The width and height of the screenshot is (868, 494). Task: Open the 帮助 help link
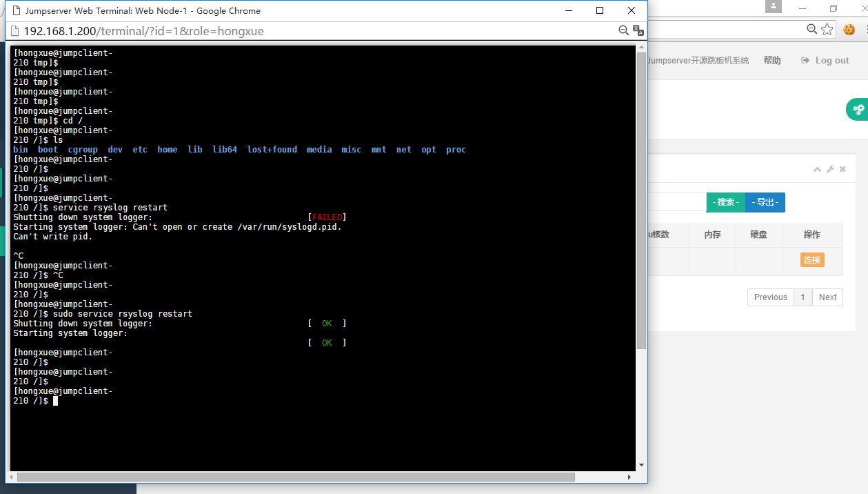click(x=772, y=60)
